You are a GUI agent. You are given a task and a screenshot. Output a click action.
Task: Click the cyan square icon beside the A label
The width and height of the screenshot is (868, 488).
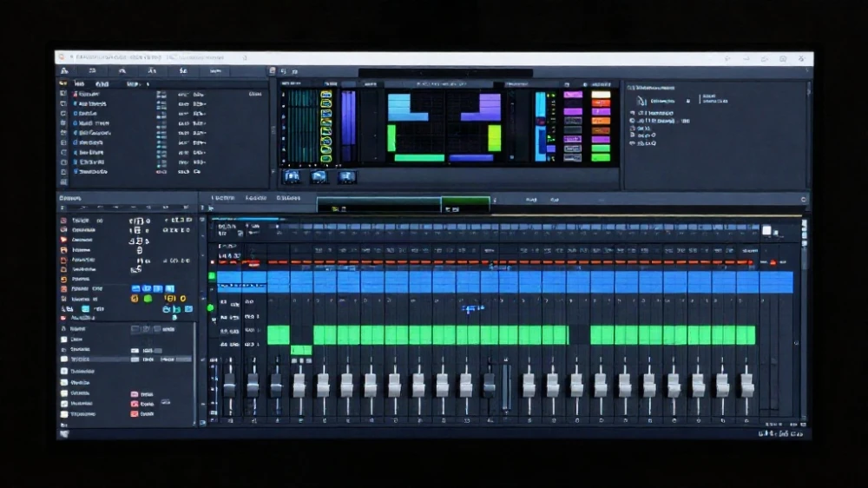pos(85,308)
